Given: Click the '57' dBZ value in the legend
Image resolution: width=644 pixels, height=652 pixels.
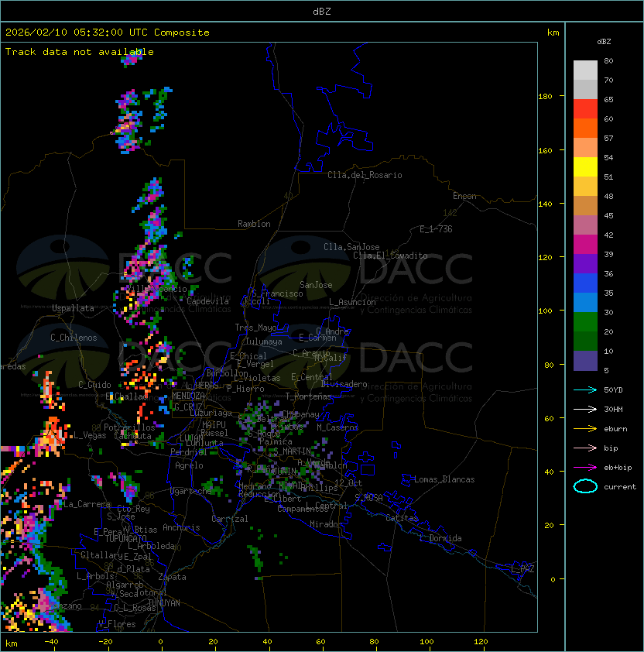Looking at the screenshot, I should (x=608, y=138).
